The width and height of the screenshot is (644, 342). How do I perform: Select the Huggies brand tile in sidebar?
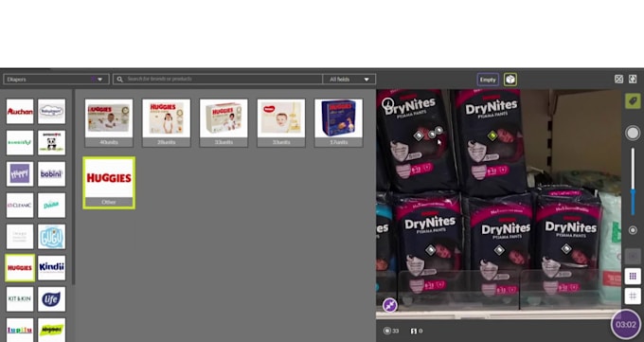pyautogui.click(x=20, y=267)
